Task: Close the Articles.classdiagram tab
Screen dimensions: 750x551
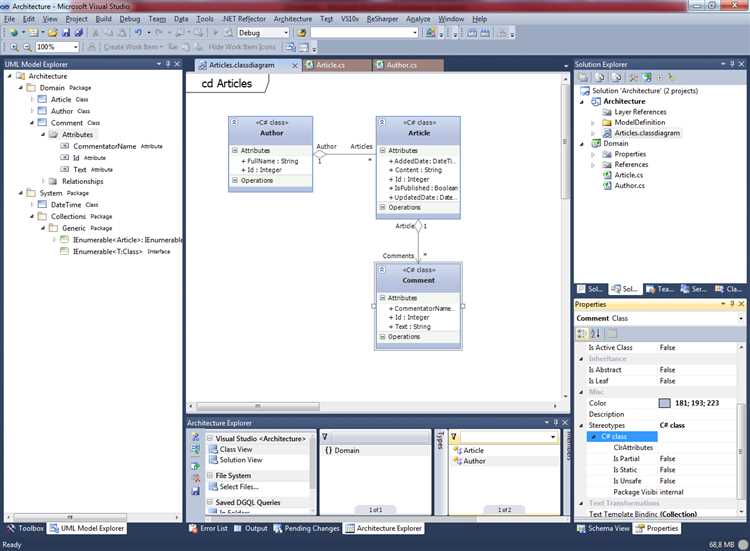Action: coord(295,65)
